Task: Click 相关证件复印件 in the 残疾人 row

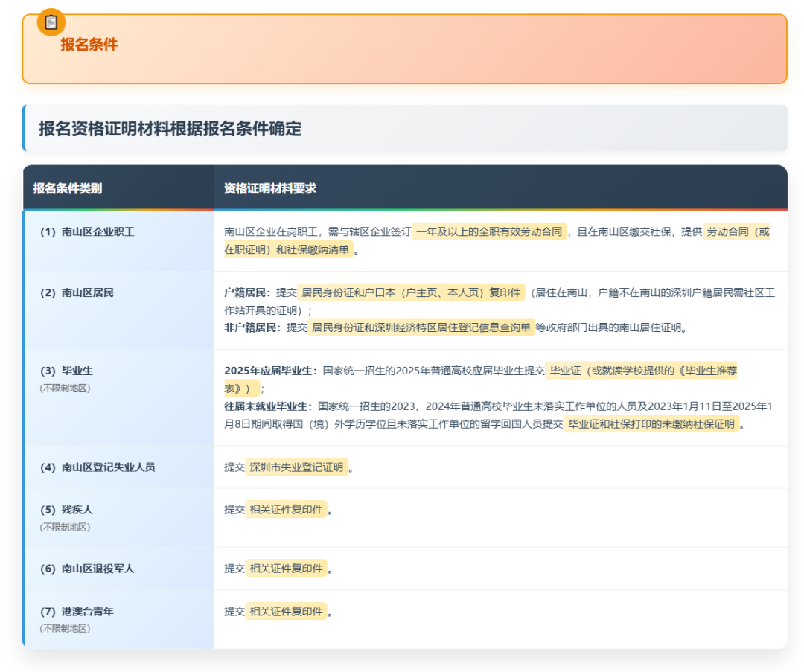Action: pyautogui.click(x=287, y=510)
